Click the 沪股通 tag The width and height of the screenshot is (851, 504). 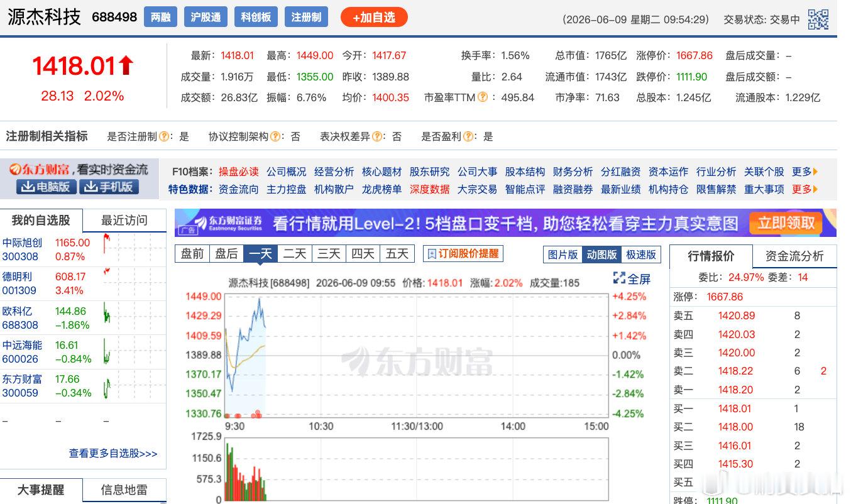point(206,17)
